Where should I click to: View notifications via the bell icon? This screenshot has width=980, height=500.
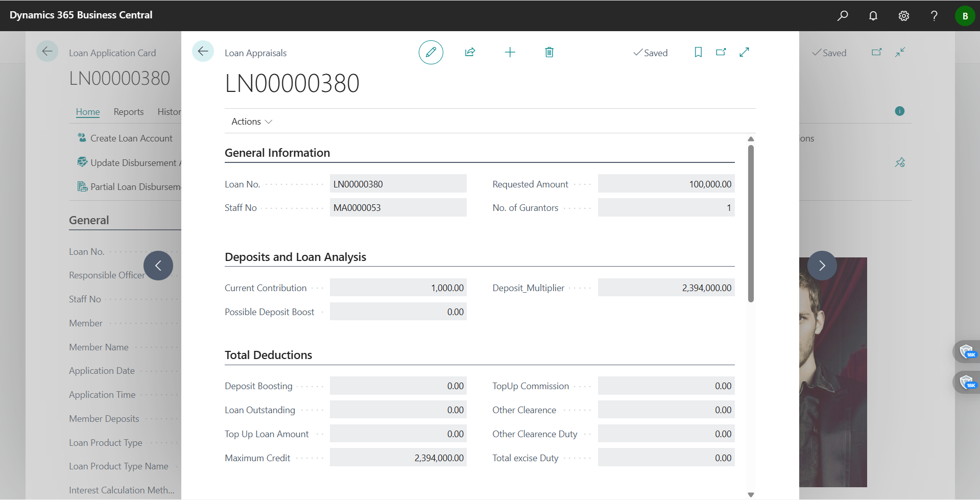pyautogui.click(x=873, y=15)
